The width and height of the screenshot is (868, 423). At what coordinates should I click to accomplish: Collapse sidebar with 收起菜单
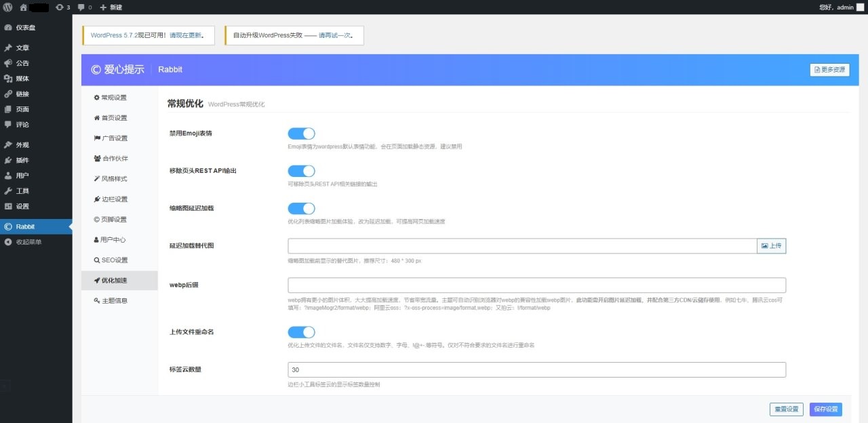pos(36,242)
